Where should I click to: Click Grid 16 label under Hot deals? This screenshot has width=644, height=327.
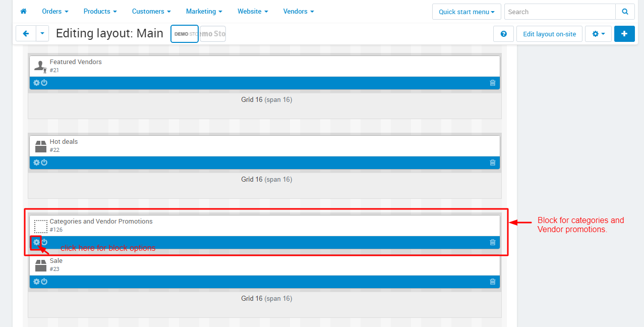click(x=266, y=180)
